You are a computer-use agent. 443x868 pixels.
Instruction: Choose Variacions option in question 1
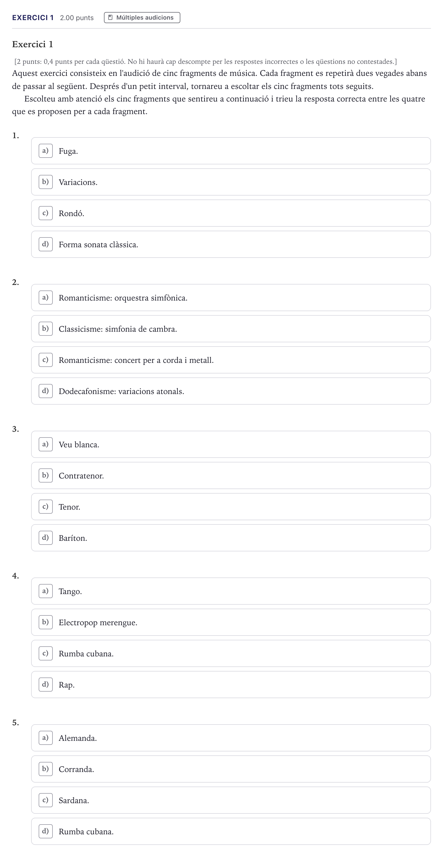point(231,182)
